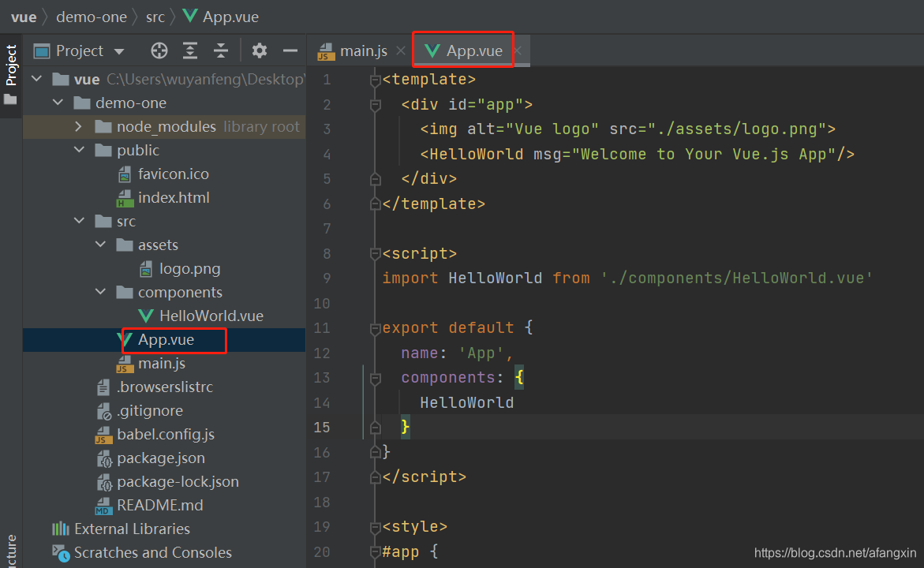Select package-lock.json file

click(178, 481)
